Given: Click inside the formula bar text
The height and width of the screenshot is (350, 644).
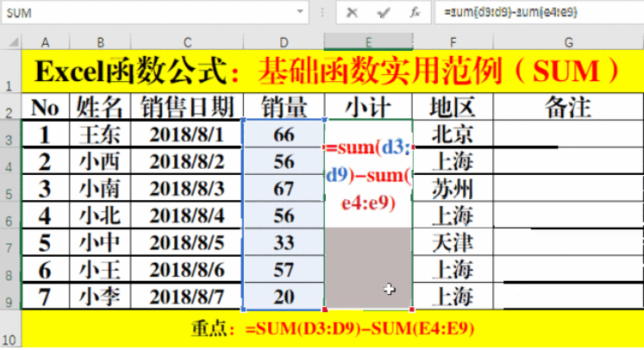Looking at the screenshot, I should [x=510, y=12].
